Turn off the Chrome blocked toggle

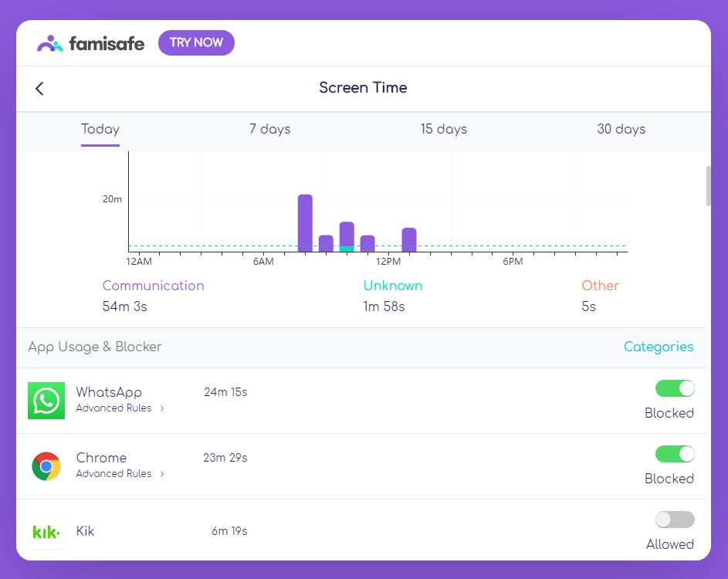(674, 454)
